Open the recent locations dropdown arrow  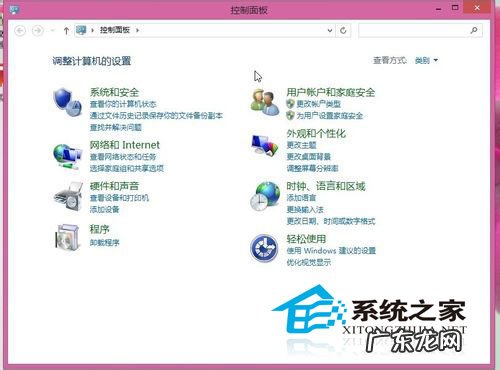[x=52, y=31]
